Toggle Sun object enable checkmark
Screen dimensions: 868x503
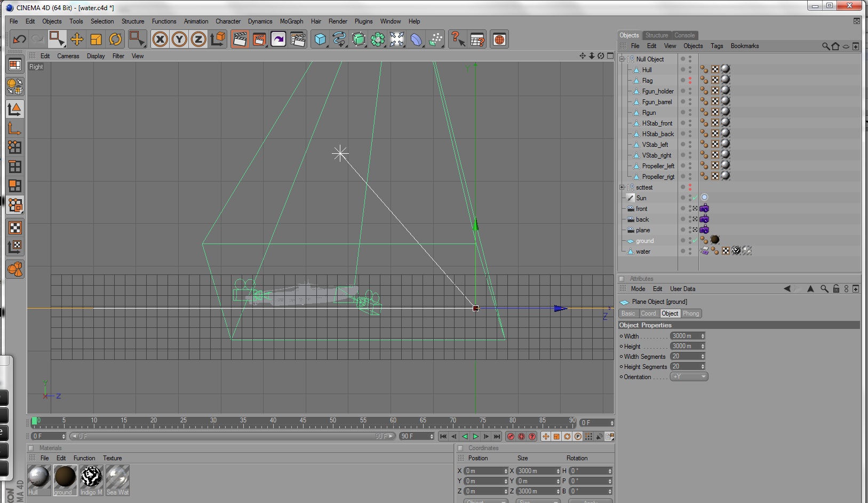pos(695,198)
